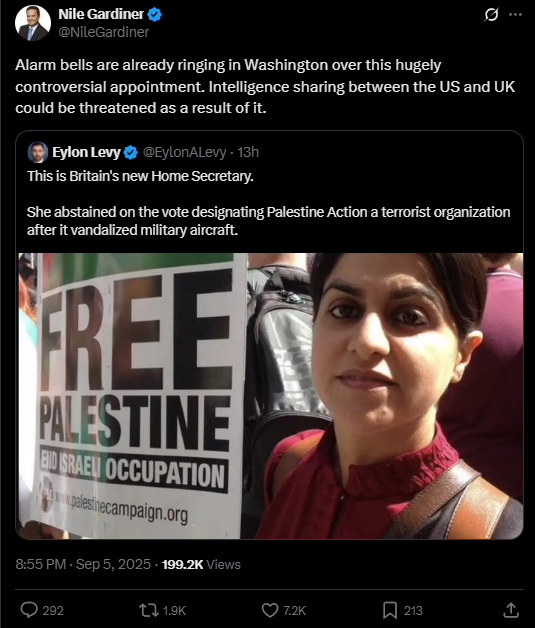Image resolution: width=535 pixels, height=628 pixels.
Task: Open Nile Gardiner display name link
Action: coord(101,14)
